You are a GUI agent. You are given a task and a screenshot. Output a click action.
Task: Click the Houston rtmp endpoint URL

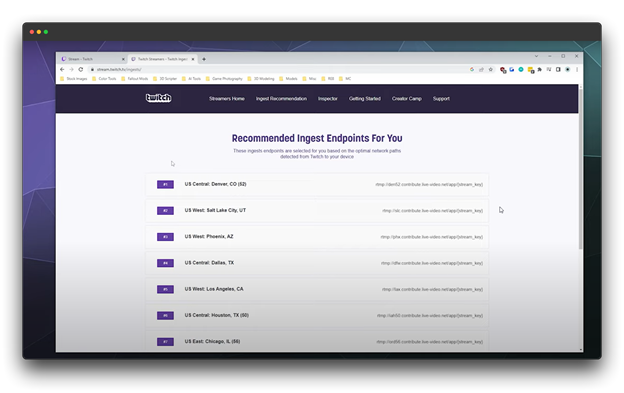[x=430, y=316]
